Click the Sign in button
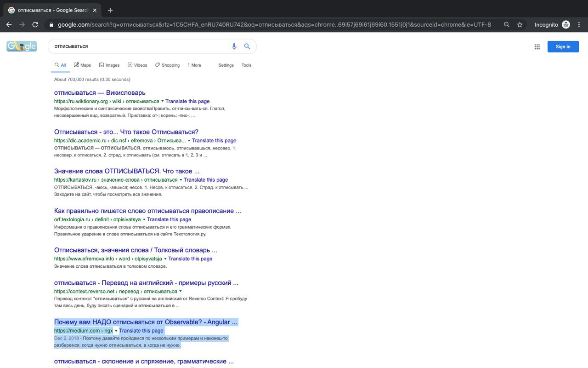This screenshot has width=588, height=368. pyautogui.click(x=563, y=46)
